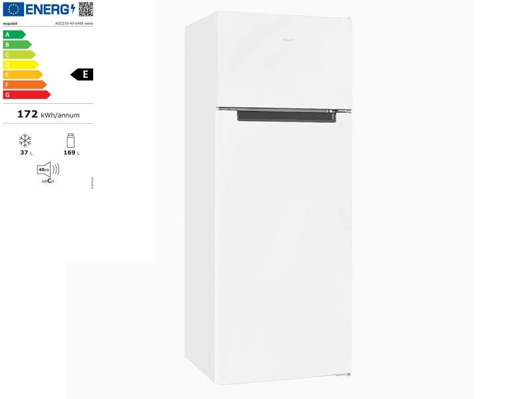Select the yellow D efficiency arrow
Screen dimensions: 532x399
(21, 65)
